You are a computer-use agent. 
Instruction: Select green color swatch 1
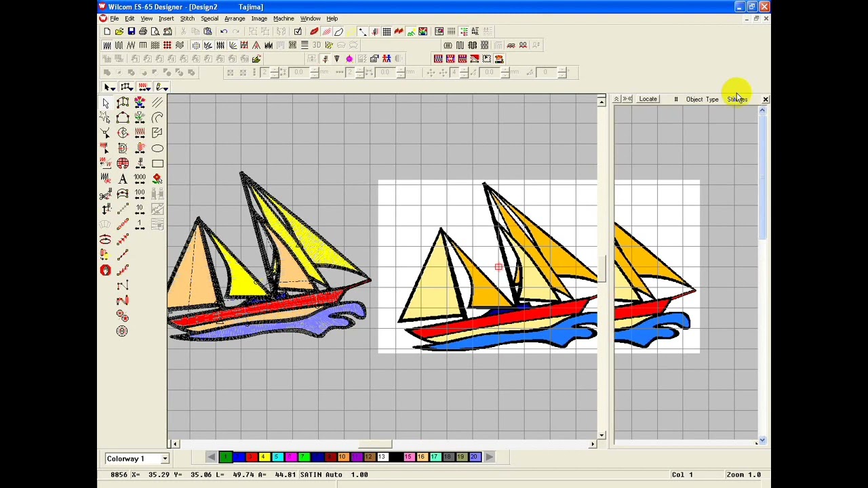(225, 457)
